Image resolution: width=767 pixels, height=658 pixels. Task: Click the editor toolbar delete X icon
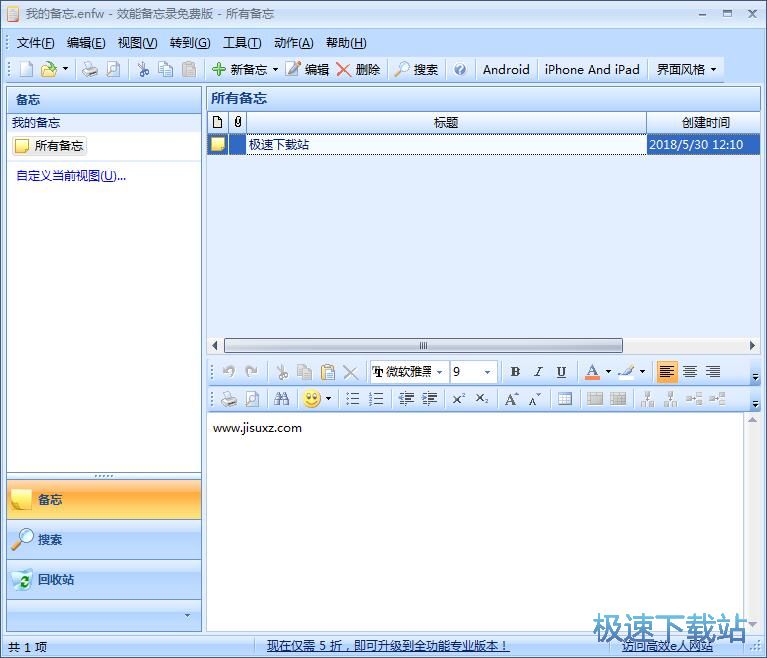(350, 372)
